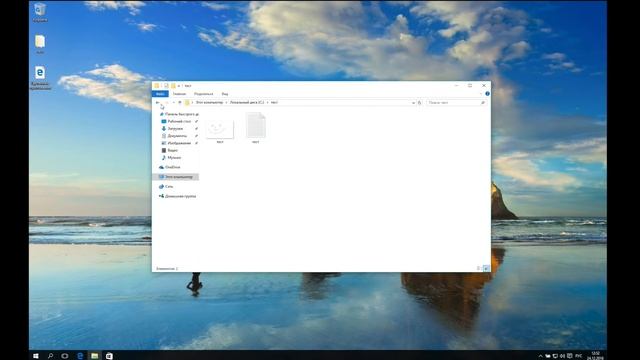This screenshot has width=640, height=360.
Task: Launch Microsoft Edge from the taskbar
Action: pyautogui.click(x=80, y=356)
